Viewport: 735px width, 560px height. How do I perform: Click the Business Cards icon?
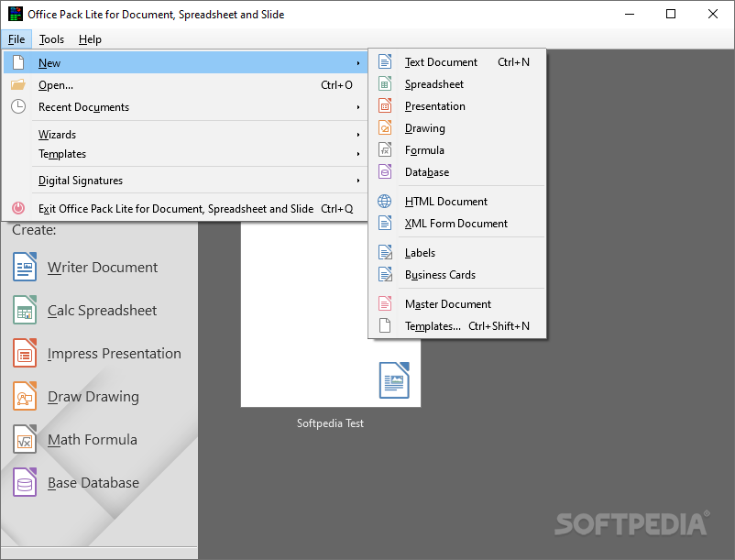point(385,275)
